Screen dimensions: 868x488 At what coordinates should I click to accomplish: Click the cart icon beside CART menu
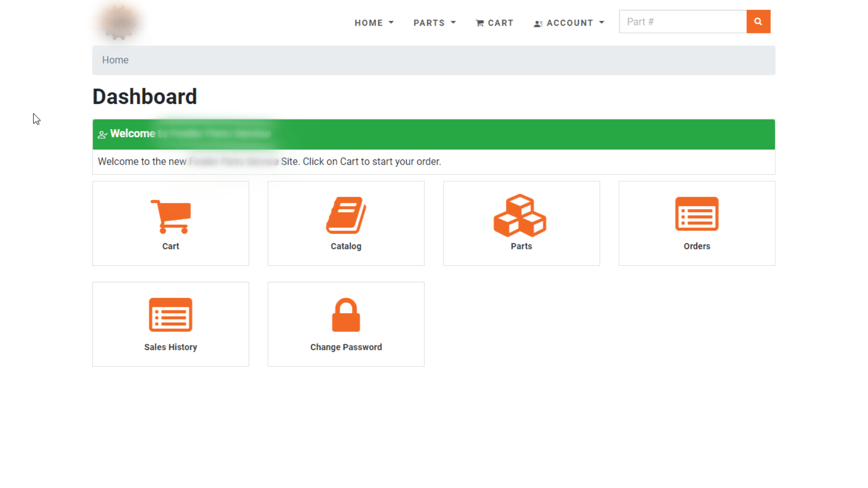click(x=479, y=23)
